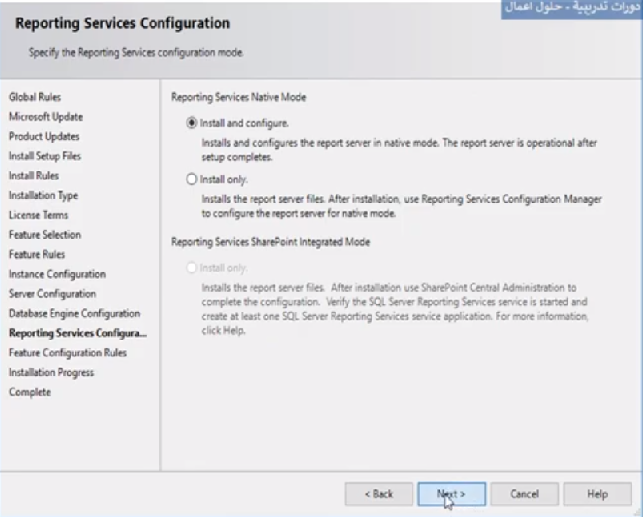This screenshot has height=517, width=643.
Task: Jump to Install Setup Files step
Action: tap(45, 156)
